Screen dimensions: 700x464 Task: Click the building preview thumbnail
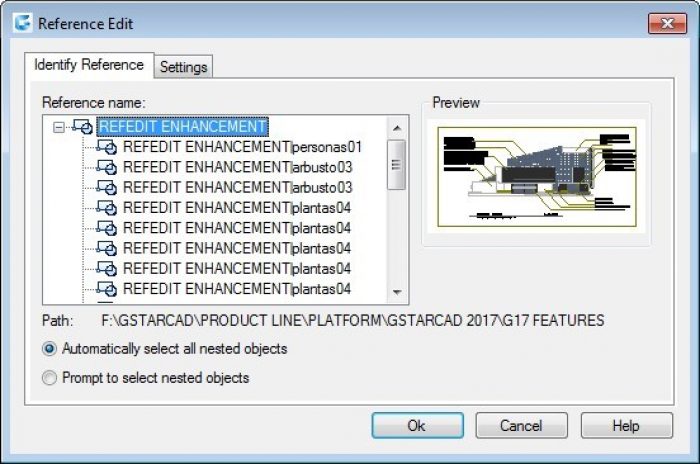click(x=537, y=176)
